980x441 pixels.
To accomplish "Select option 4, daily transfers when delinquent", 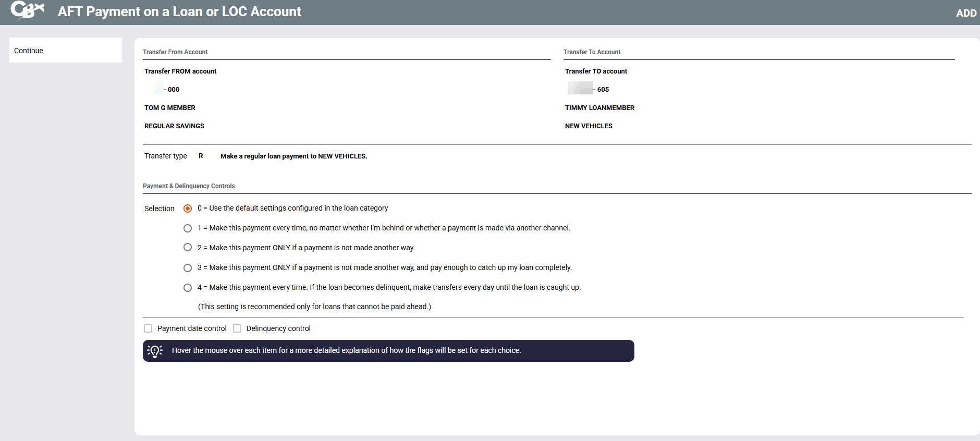I will [x=188, y=288].
